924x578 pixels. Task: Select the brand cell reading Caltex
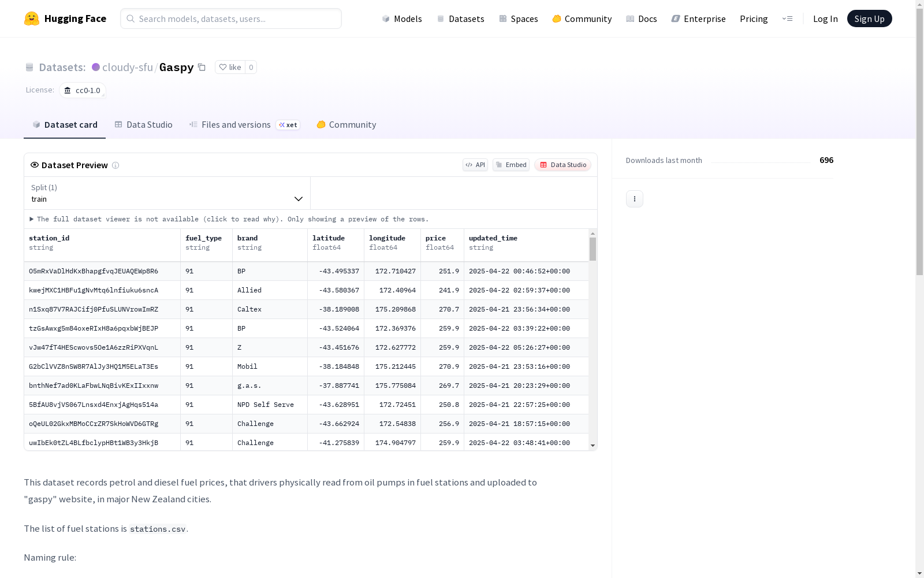pyautogui.click(x=270, y=309)
